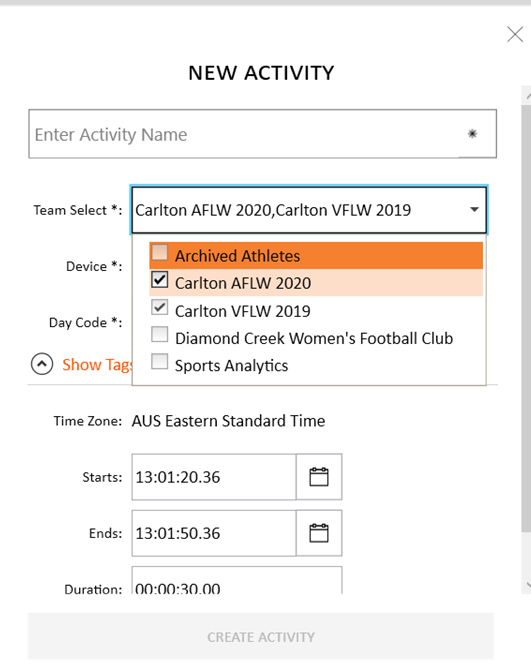Screen dimensions: 531x672
Task: Tick the Archived Athletes checkbox
Action: click(x=159, y=252)
